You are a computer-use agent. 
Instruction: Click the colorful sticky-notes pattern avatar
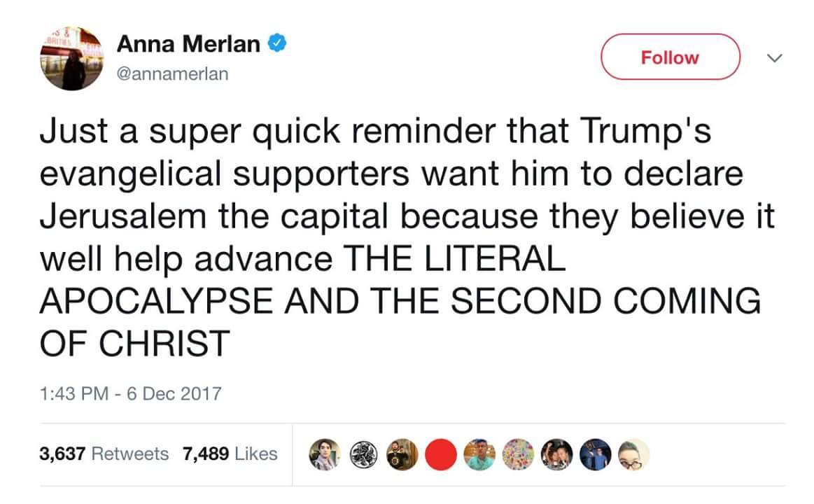coord(519,454)
